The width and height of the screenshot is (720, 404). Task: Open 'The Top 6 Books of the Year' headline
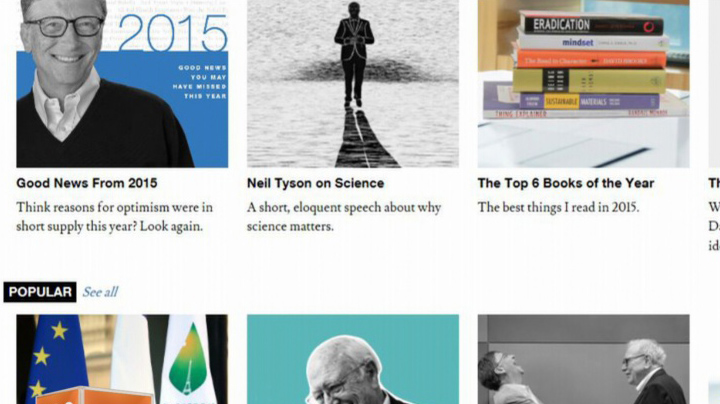(x=566, y=183)
